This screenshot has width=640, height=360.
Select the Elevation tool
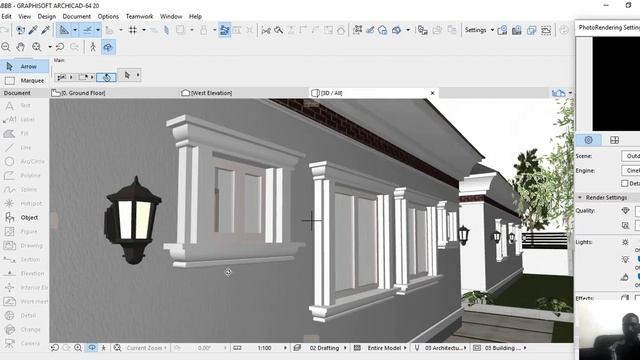click(24, 273)
